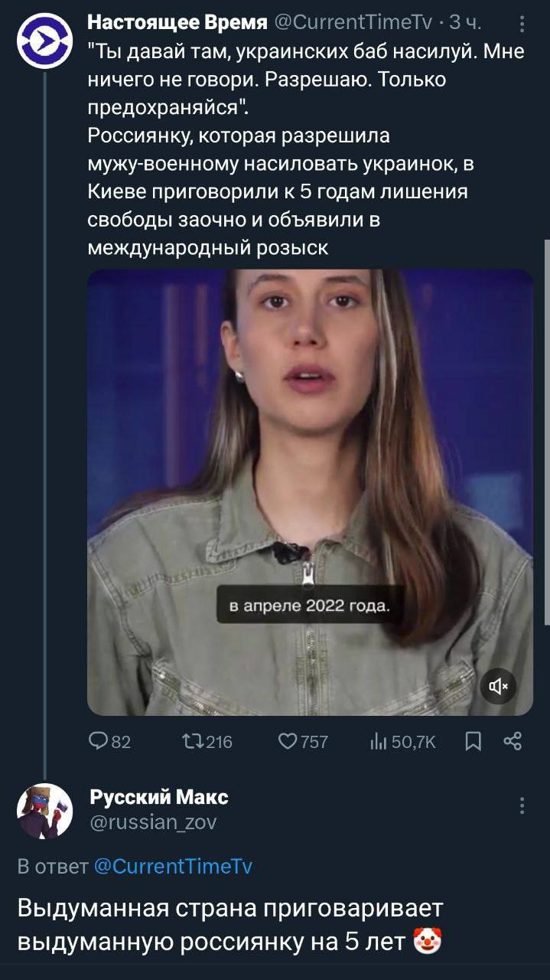Click the Настоящее Время display name
The image size is (550, 980).
click(177, 24)
